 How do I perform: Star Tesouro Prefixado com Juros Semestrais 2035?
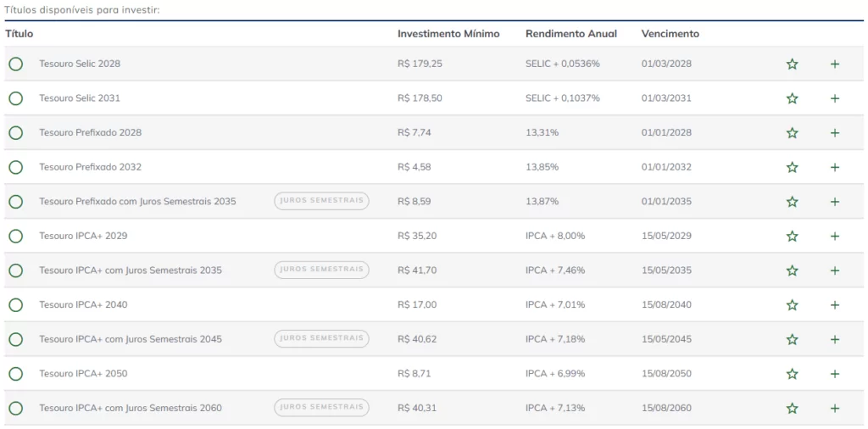pos(792,202)
